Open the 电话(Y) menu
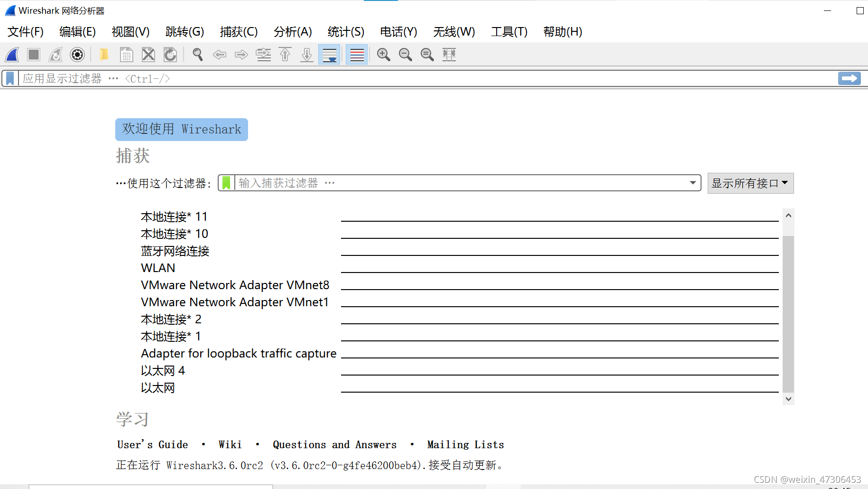 tap(398, 32)
